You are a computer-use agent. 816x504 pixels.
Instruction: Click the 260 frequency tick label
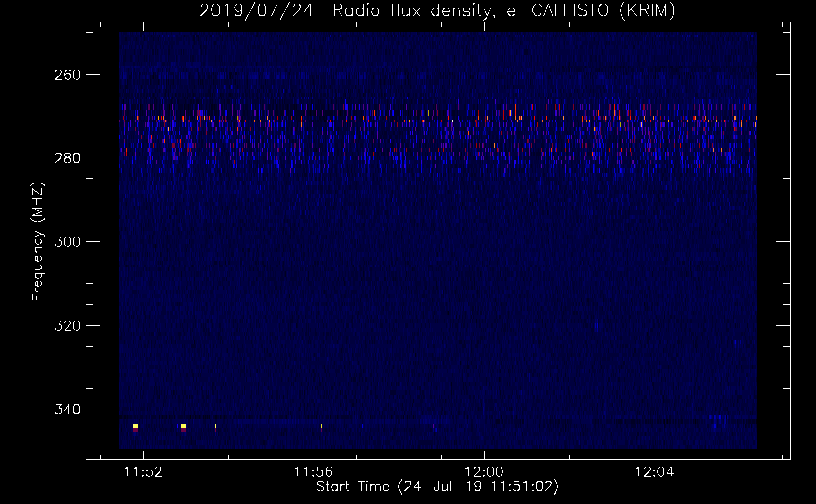[x=67, y=75]
